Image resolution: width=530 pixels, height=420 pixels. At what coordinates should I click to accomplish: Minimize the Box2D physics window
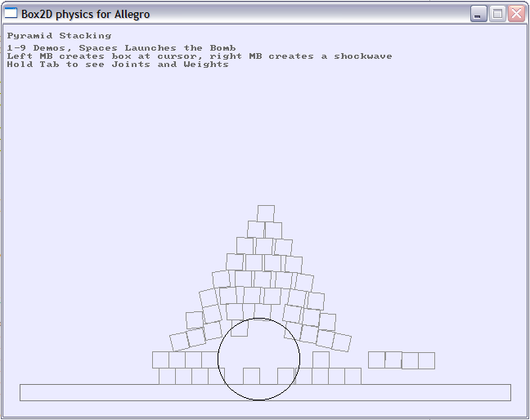pos(478,14)
